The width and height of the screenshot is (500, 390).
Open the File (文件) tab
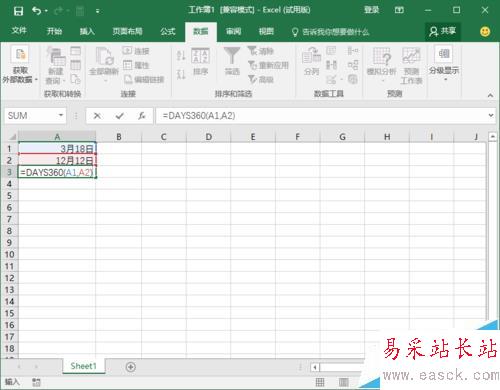19,31
